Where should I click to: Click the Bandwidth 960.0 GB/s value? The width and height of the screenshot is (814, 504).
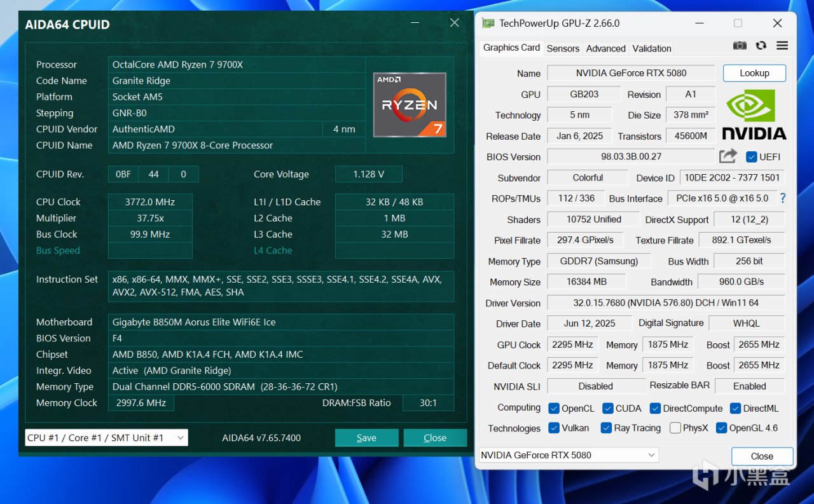(742, 282)
